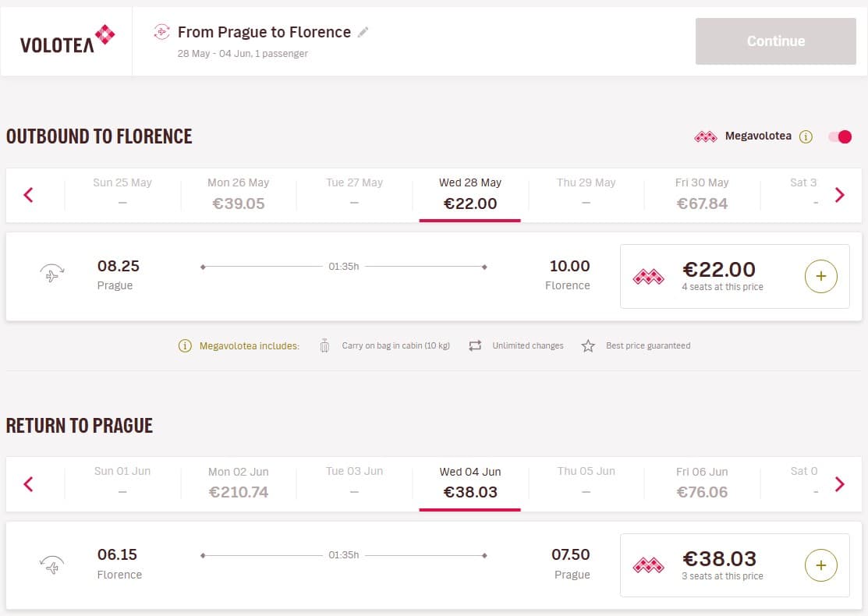The image size is (868, 616).
Task: Click the round-trip icon beside route title
Action: pos(161,32)
